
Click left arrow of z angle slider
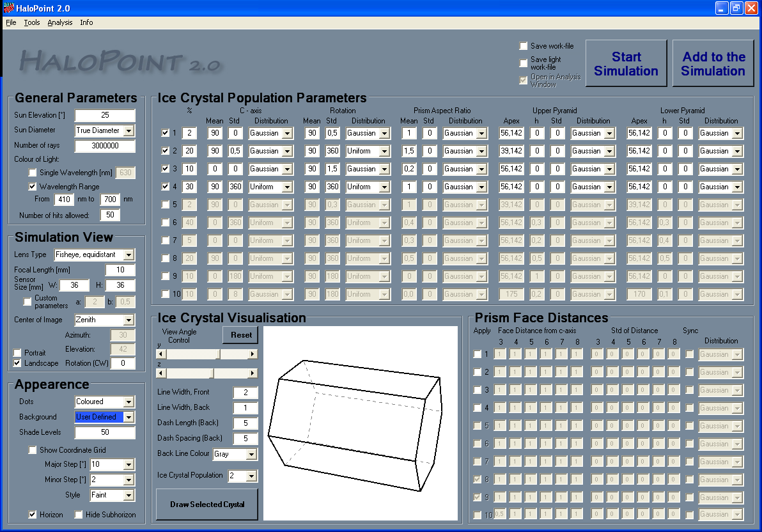[161, 373]
